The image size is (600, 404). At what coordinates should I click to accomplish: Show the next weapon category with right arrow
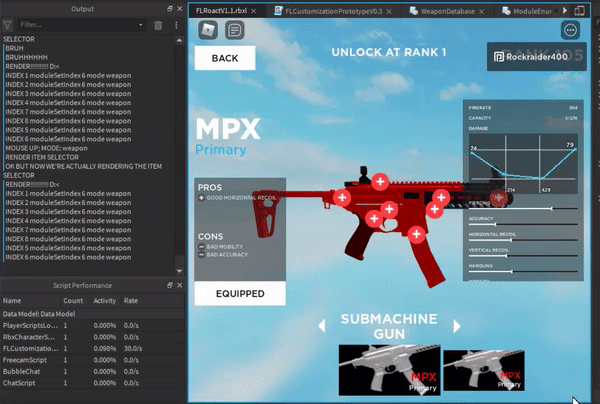click(457, 326)
